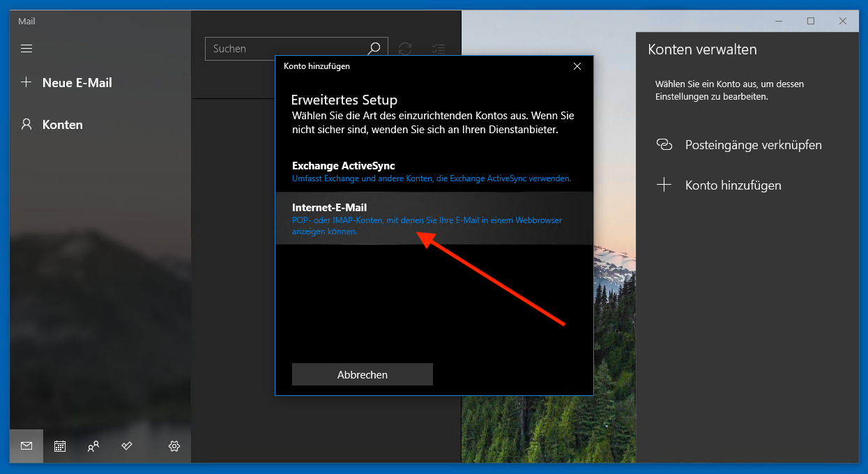
Task: Open the hamburger navigation menu
Action: click(26, 49)
